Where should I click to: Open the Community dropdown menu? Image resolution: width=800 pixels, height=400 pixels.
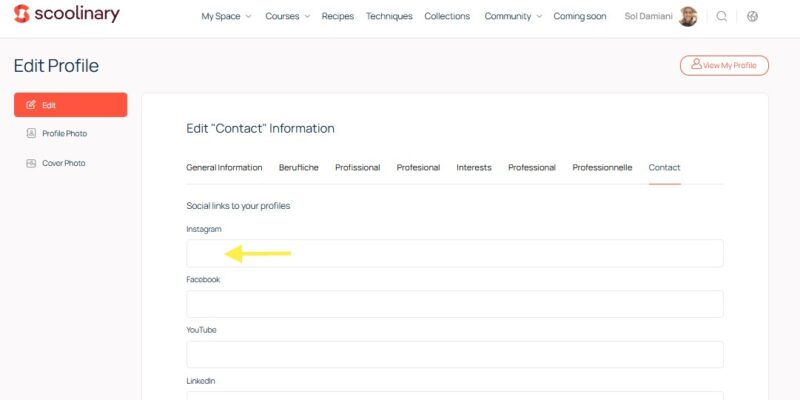[x=512, y=16]
